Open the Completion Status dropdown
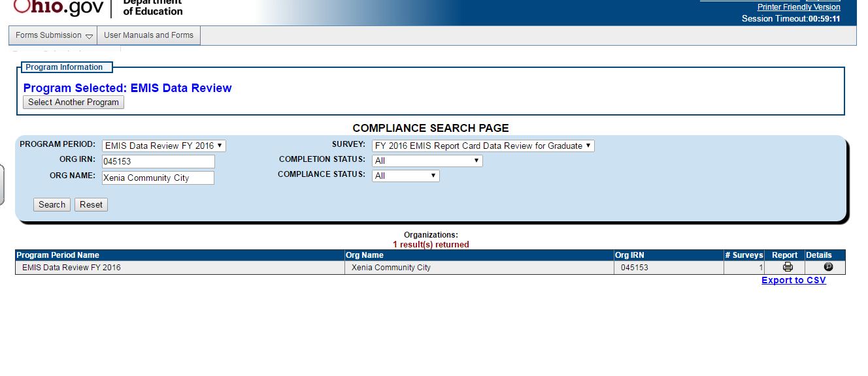 [427, 161]
